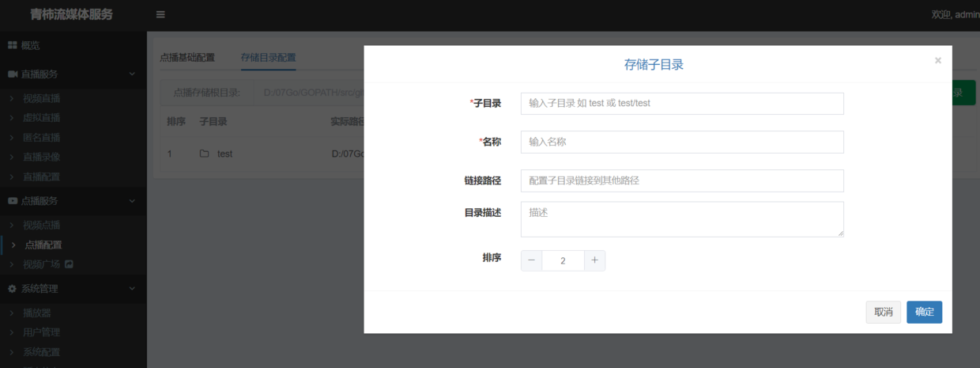Switch to 存储目录配置 tab
Viewport: 980px width, 368px height.
(x=268, y=58)
